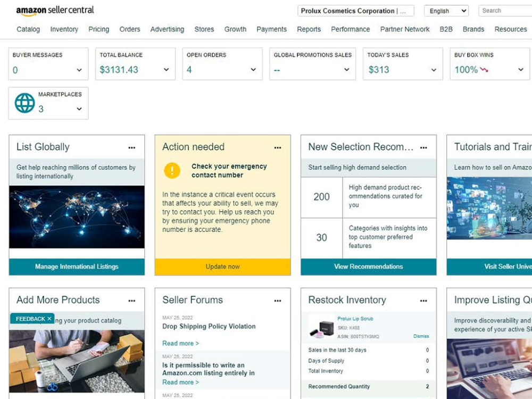This screenshot has height=399, width=532.
Task: Click the yellow emergency warning icon
Action: point(172,170)
